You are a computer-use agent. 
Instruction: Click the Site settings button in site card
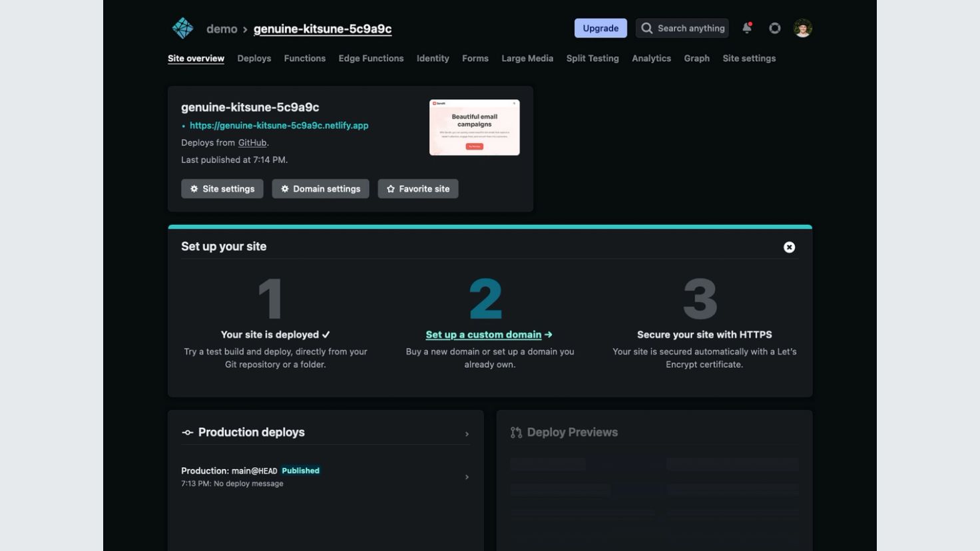[222, 189]
